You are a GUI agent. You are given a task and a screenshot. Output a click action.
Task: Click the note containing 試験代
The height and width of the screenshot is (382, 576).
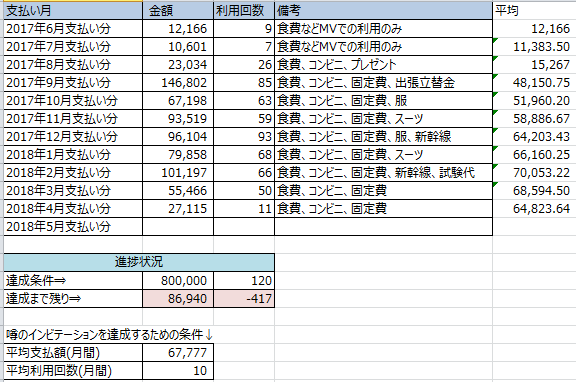(x=384, y=173)
